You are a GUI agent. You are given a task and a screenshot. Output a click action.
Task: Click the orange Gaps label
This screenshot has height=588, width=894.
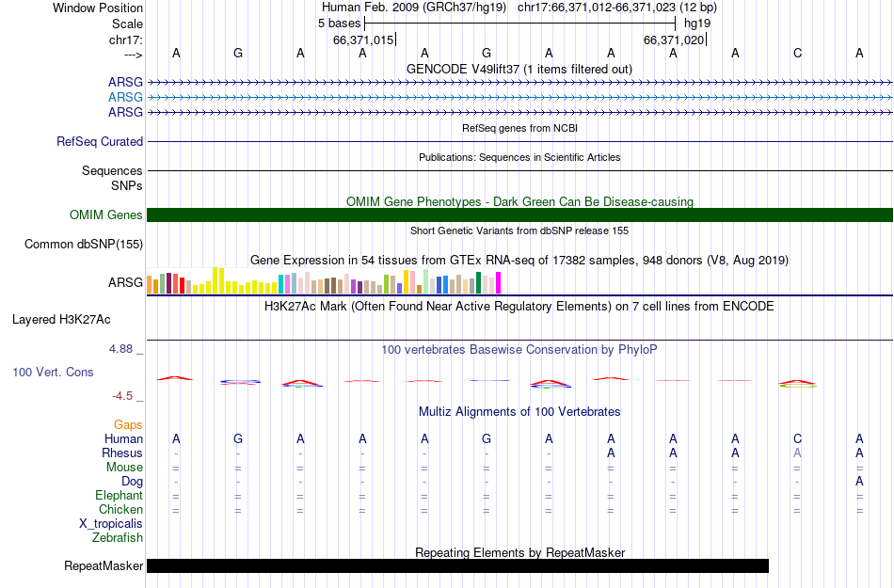point(128,424)
